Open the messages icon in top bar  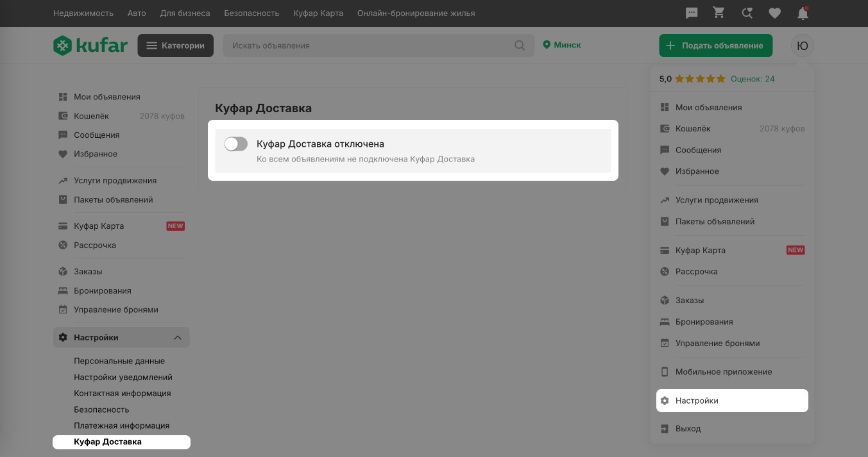tap(692, 13)
